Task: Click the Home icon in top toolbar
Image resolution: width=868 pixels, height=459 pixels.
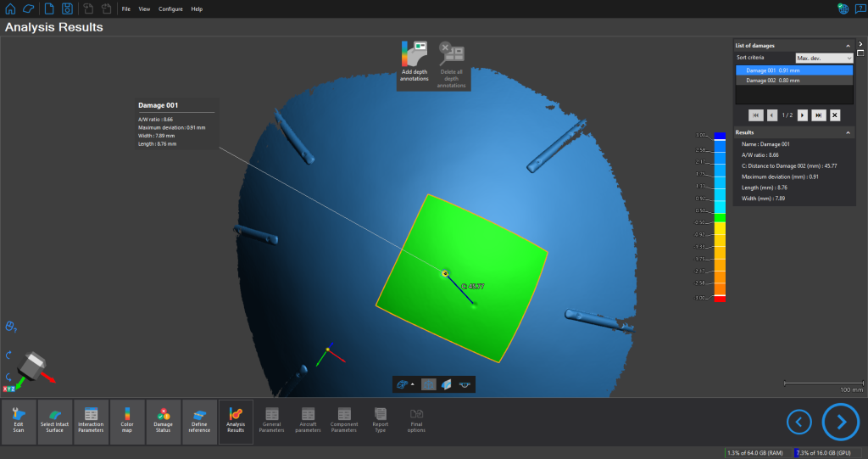Action: 10,8
